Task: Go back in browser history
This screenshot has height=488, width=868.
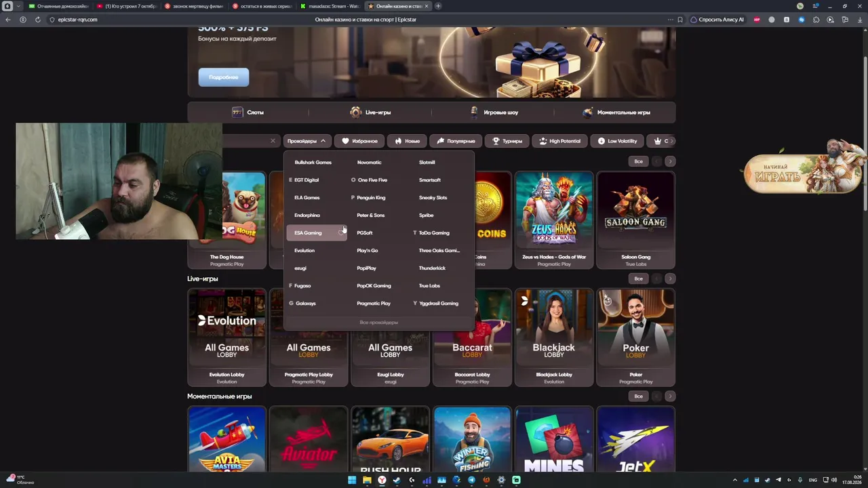Action: (x=8, y=20)
